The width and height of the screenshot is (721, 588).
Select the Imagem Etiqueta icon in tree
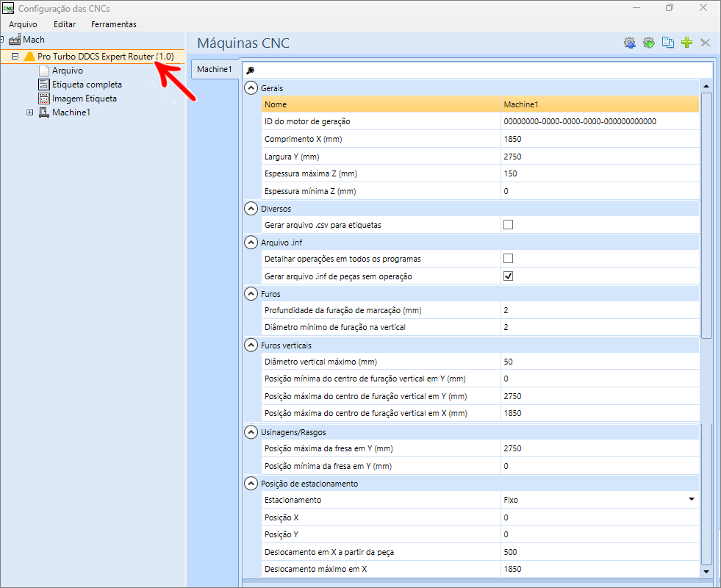pyautogui.click(x=43, y=98)
